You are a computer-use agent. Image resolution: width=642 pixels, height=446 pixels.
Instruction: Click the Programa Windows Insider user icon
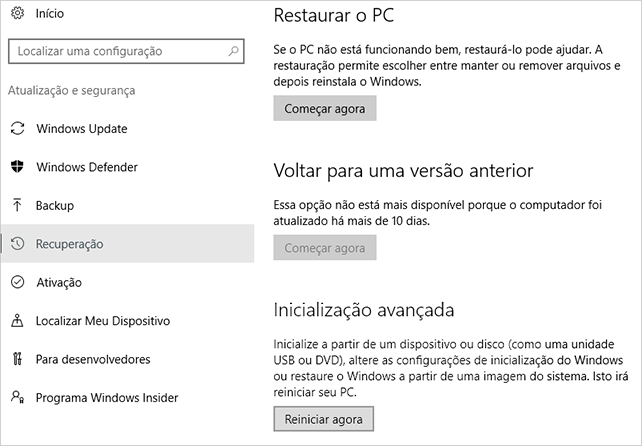[x=17, y=397]
